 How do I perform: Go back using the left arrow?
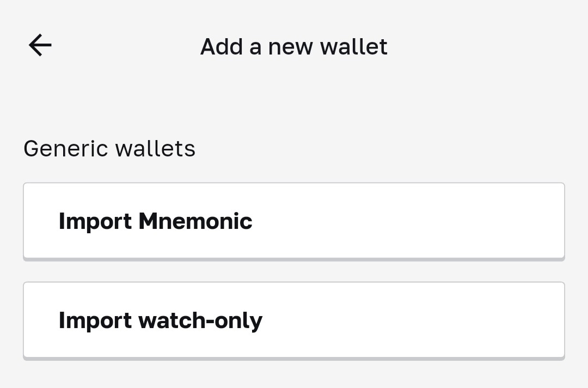(x=40, y=45)
